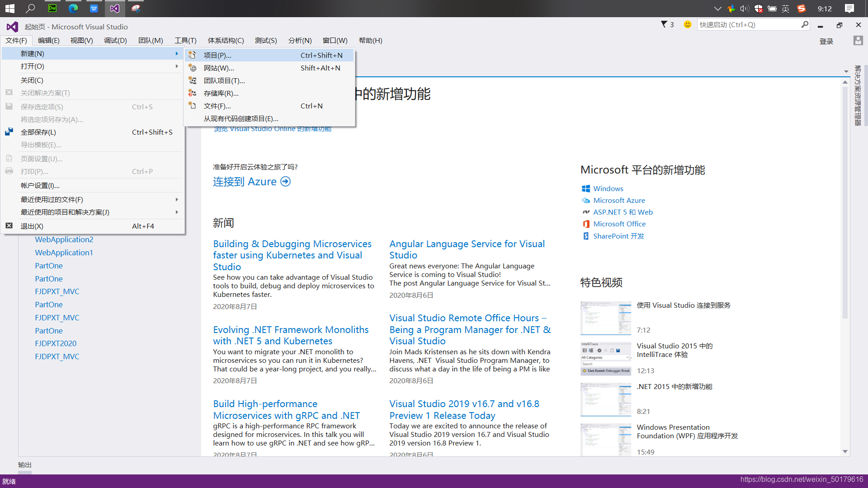
Task: Open the Debug (调试) menu
Action: pyautogui.click(x=115, y=40)
